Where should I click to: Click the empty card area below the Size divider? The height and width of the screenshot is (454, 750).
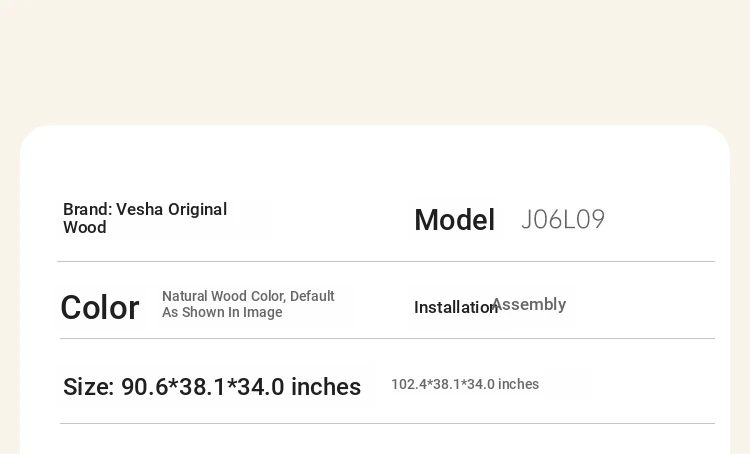point(375,440)
